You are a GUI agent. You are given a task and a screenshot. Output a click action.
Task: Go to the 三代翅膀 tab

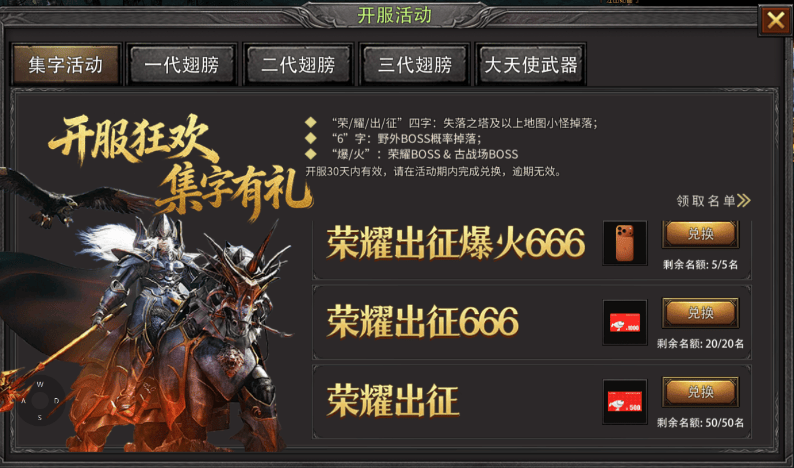tap(415, 64)
